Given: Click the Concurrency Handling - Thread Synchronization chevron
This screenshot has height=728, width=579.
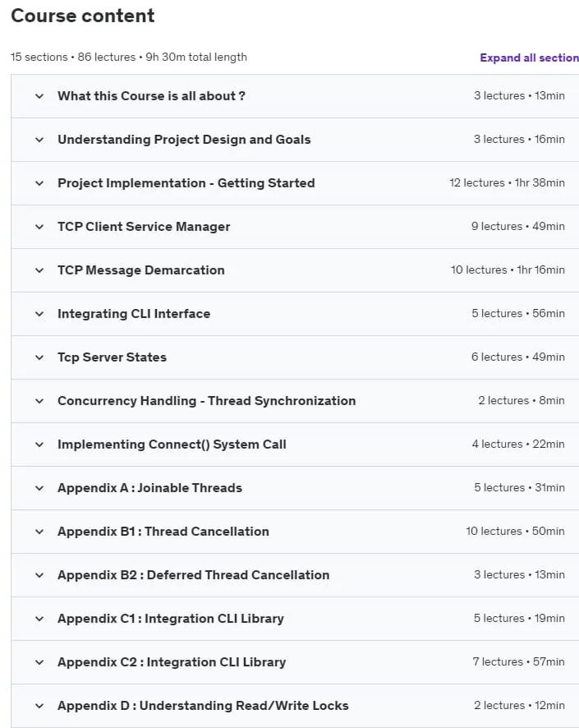Looking at the screenshot, I should pos(39,401).
